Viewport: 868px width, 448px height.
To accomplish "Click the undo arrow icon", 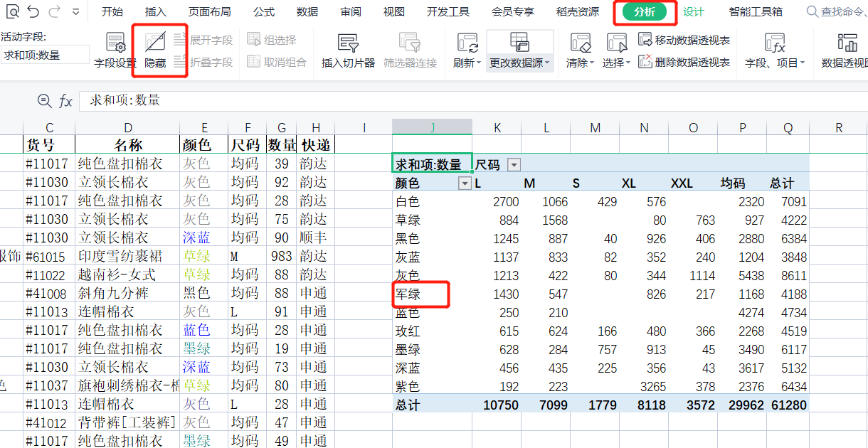I will [x=33, y=11].
